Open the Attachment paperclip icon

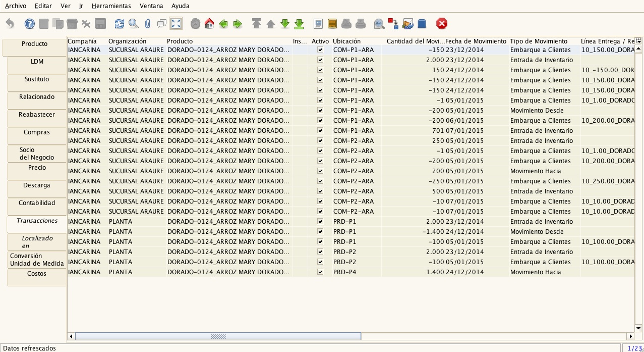148,24
